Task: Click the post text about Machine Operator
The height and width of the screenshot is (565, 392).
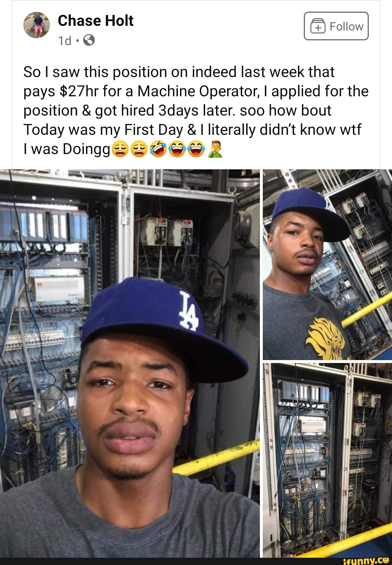Action: click(x=196, y=110)
